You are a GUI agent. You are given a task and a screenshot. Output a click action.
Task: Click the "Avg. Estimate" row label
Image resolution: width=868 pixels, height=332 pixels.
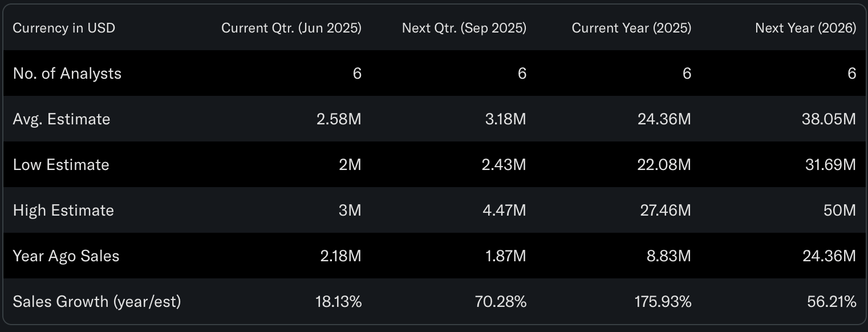point(62,119)
